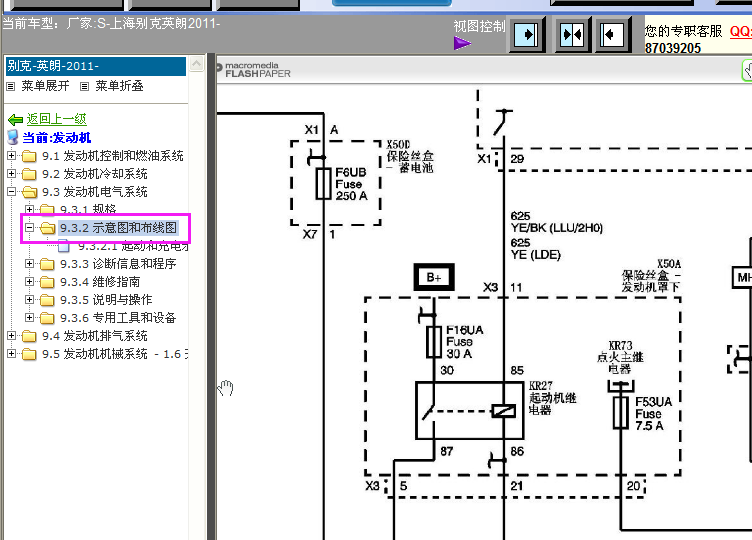Click the left-arrow view control button
This screenshot has height=540, width=752.
click(x=611, y=35)
